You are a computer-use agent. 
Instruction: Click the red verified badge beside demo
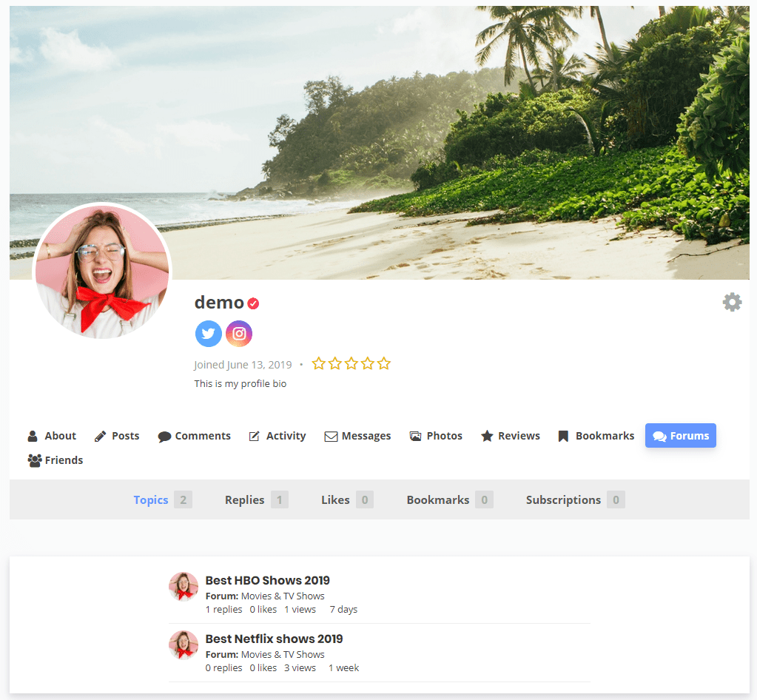(254, 303)
